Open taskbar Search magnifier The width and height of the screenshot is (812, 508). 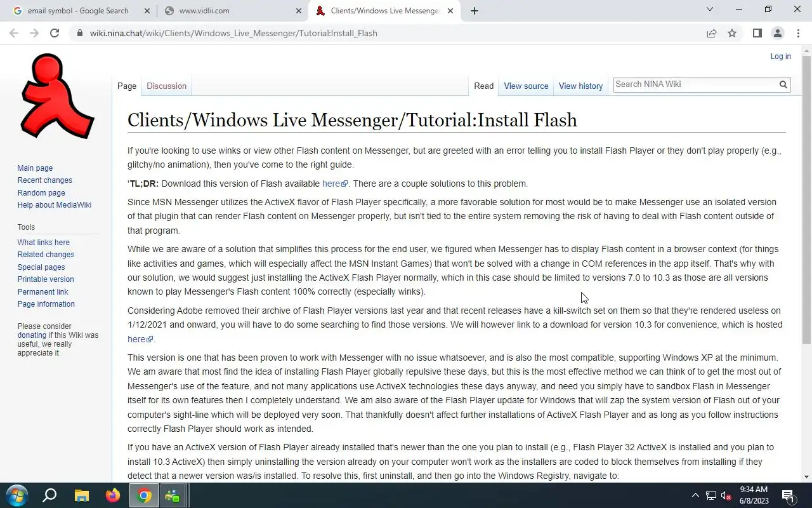pyautogui.click(x=49, y=495)
